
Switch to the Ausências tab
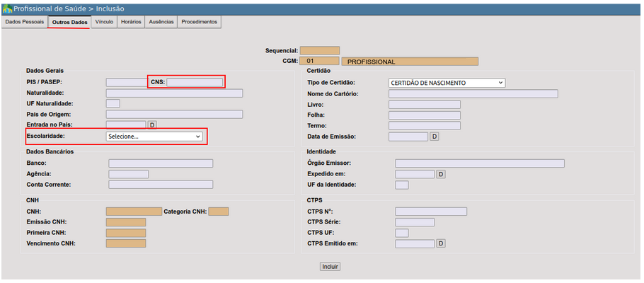click(x=161, y=22)
